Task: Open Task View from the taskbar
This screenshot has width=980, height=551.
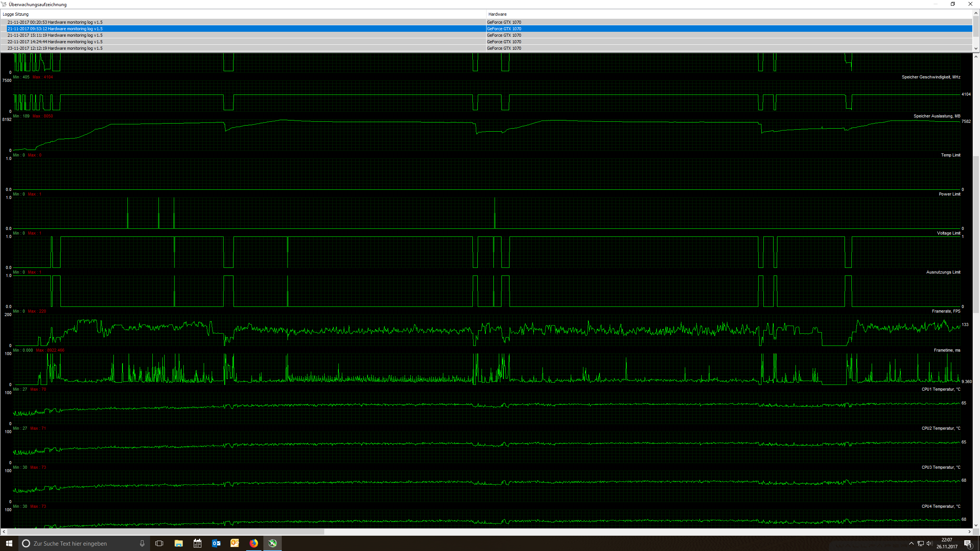Action: pos(159,543)
